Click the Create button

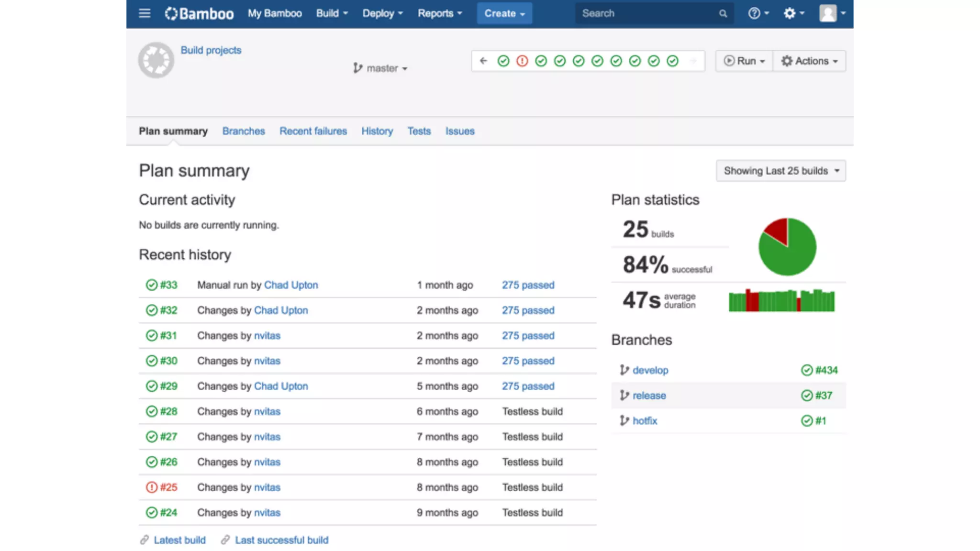coord(504,13)
